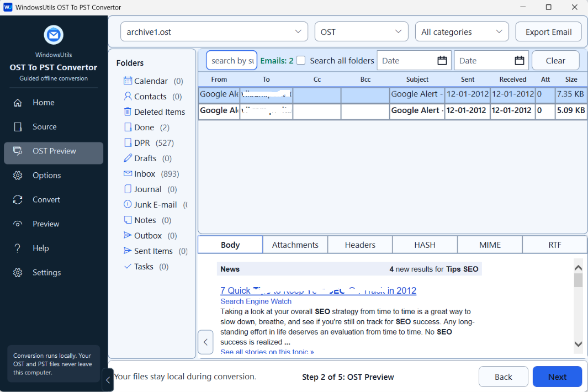
Task: Click the OST Preview monitor icon
Action: 18,151
